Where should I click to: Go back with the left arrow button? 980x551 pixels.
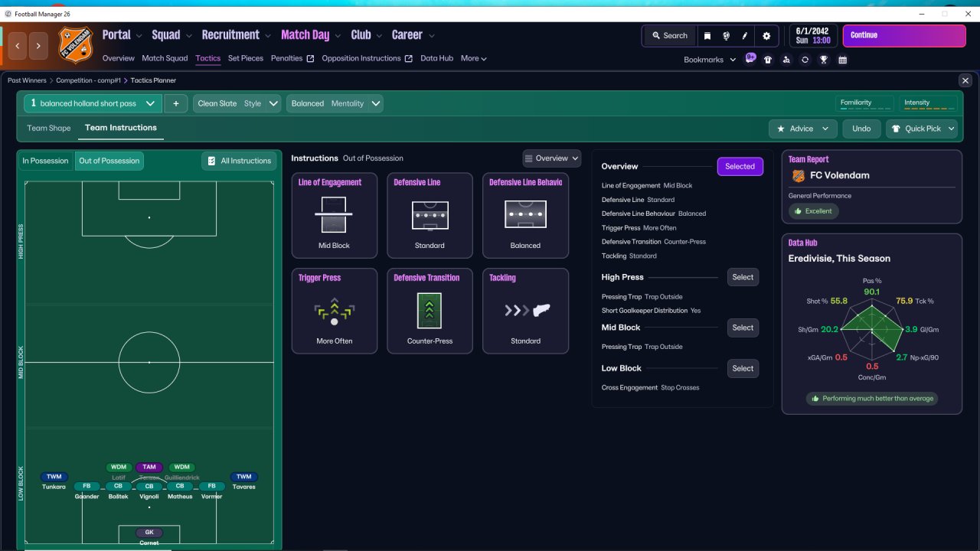18,46
